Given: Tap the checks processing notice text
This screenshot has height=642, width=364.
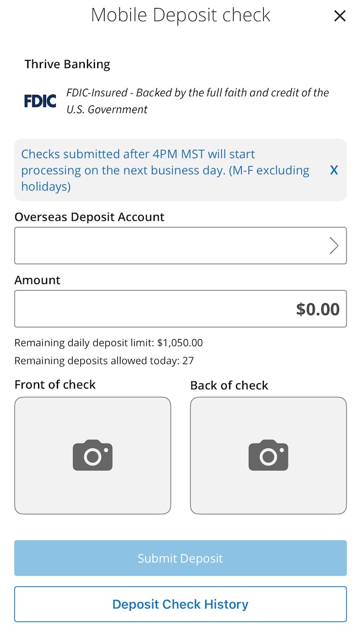Looking at the screenshot, I should (165, 170).
